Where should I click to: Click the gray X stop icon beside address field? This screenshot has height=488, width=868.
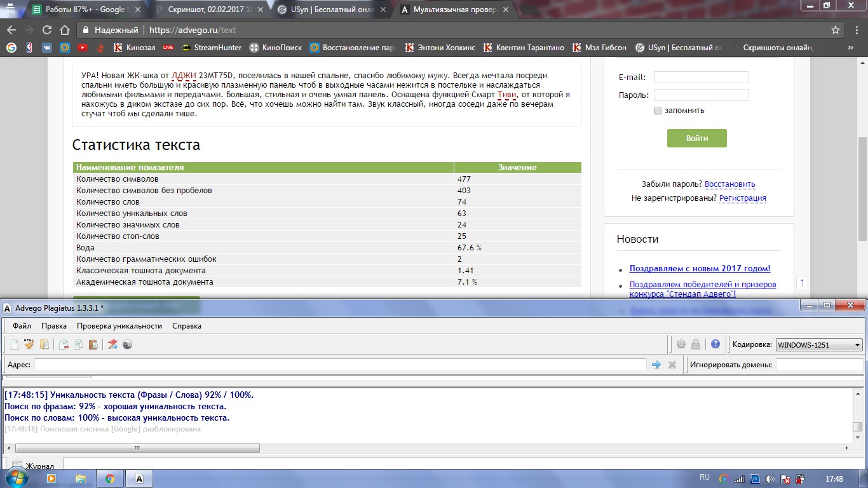tap(672, 365)
